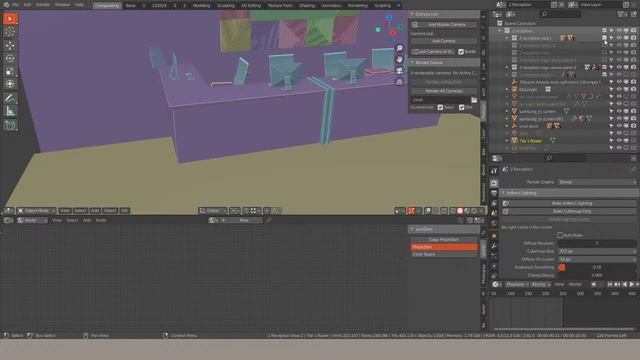Toggle exclude checkbox of 2 reception rack 1
The image size is (640, 360).
pyautogui.click(x=604, y=38)
